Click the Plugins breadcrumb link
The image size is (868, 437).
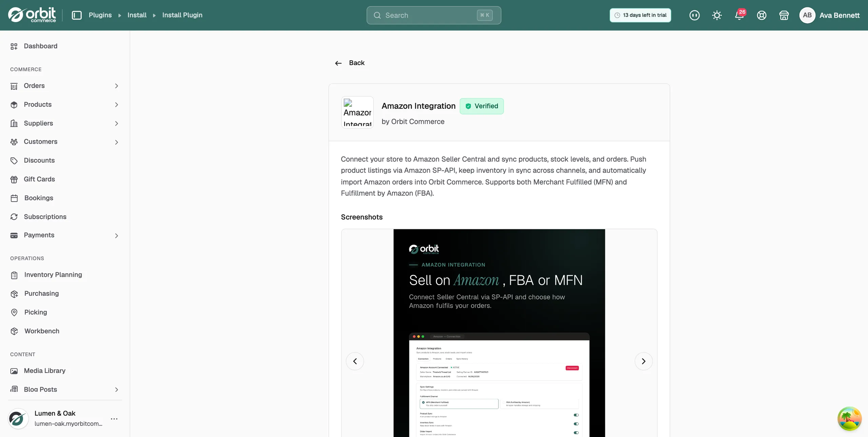pos(100,15)
